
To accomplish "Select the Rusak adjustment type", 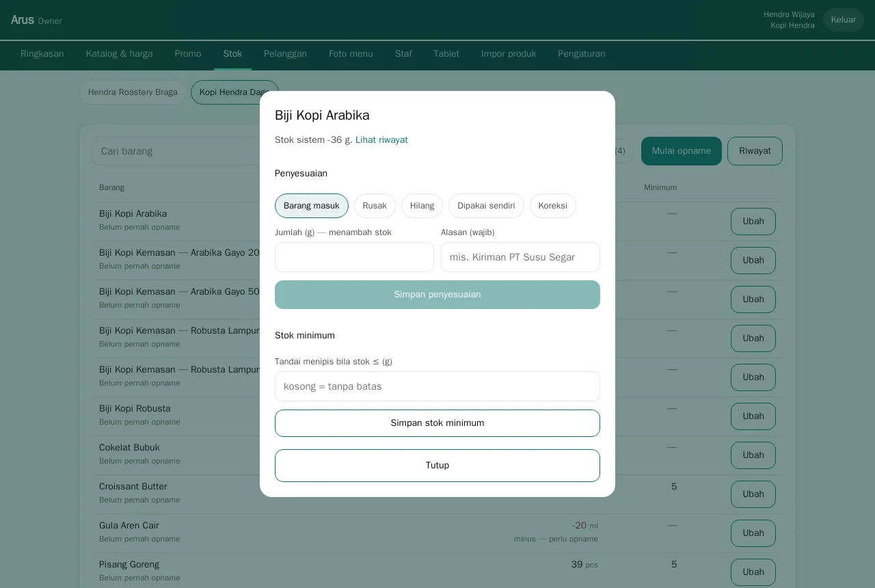I will pos(375,206).
